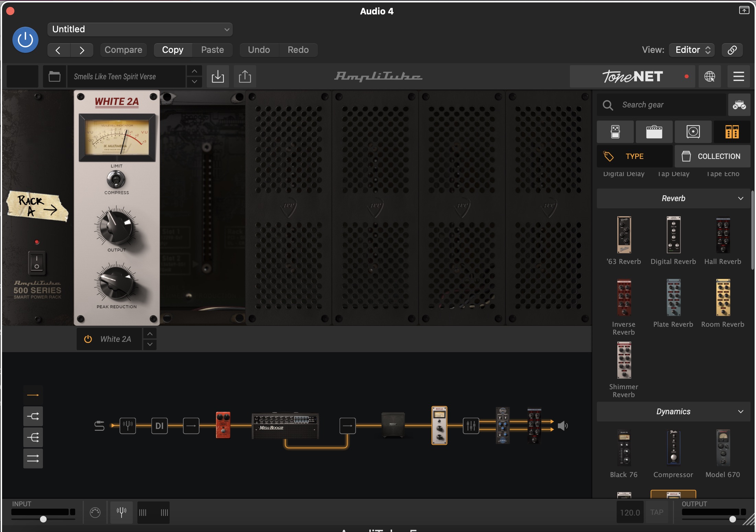Select the DI block in signal chain
Viewport: 756px width, 532px height.
click(159, 426)
